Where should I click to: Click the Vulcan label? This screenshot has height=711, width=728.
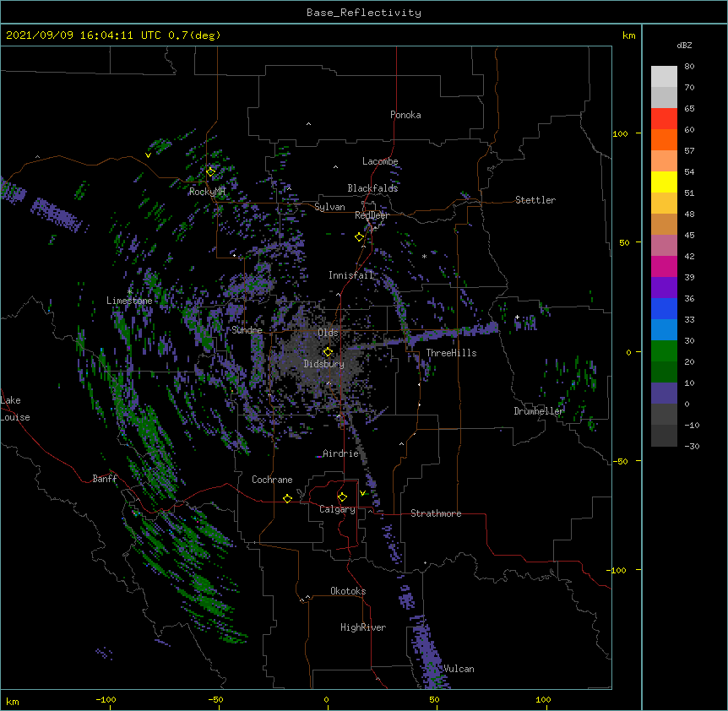pyautogui.click(x=459, y=669)
